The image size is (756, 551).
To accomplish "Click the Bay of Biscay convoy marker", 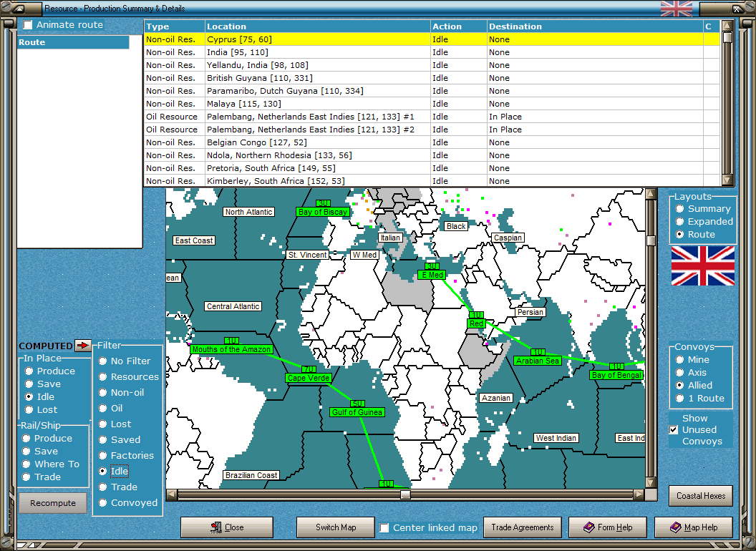I will (323, 211).
